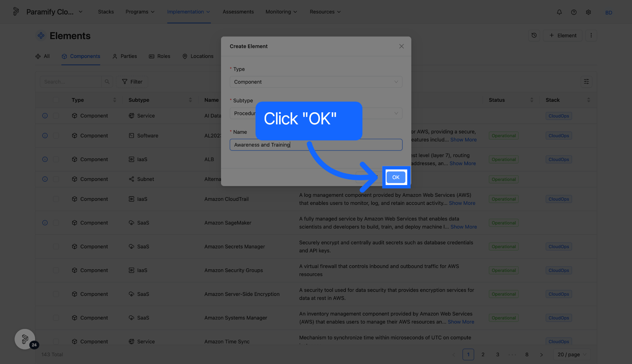This screenshot has width=632, height=364.
Task: Go to page 2
Action: (x=483, y=355)
